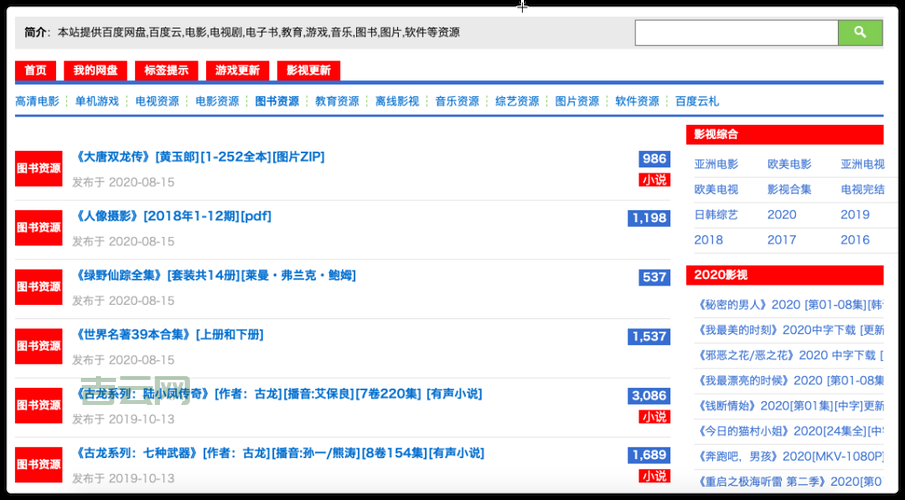This screenshot has height=500, width=905.
Task: Open 《秘密的男人》 2020 in sidebar list
Action: click(790, 304)
